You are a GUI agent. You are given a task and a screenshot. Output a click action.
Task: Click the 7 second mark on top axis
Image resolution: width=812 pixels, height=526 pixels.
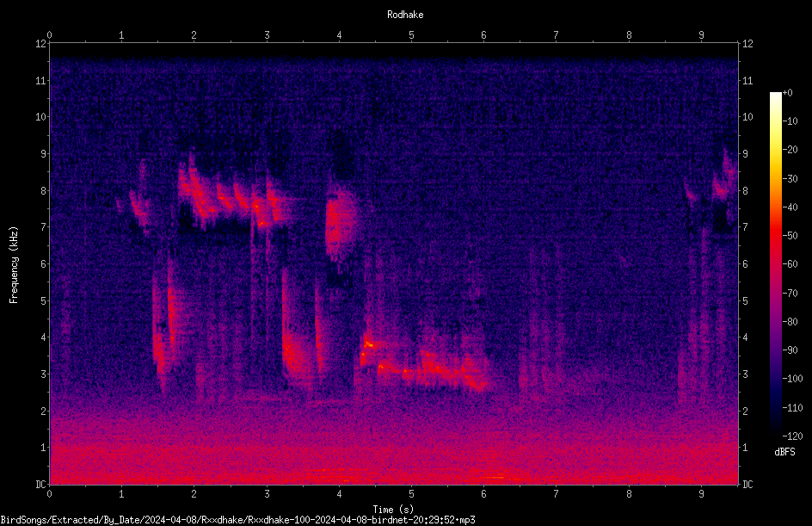556,35
